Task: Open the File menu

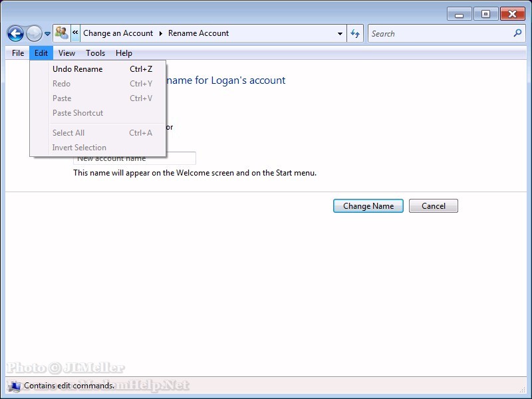Action: tap(18, 53)
